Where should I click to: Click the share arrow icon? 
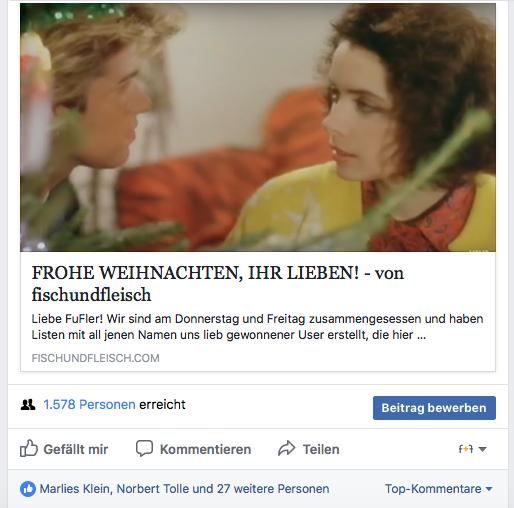(x=287, y=449)
